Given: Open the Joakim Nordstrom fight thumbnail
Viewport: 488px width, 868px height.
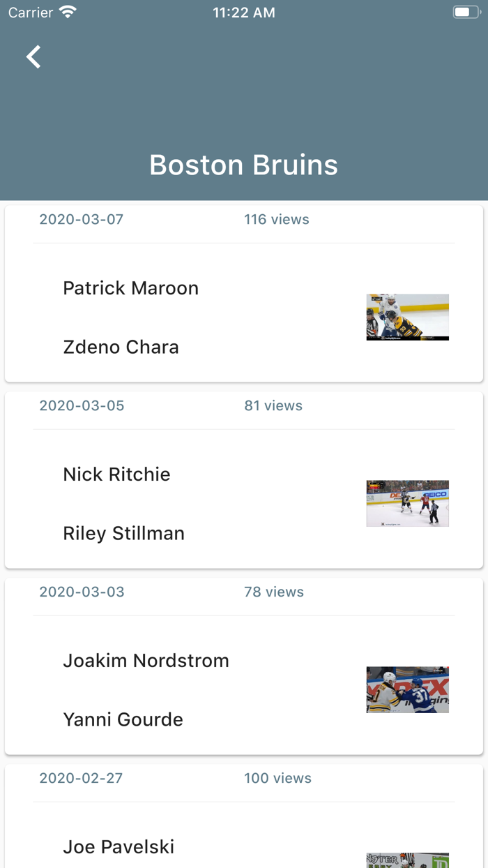Looking at the screenshot, I should pyautogui.click(x=407, y=689).
